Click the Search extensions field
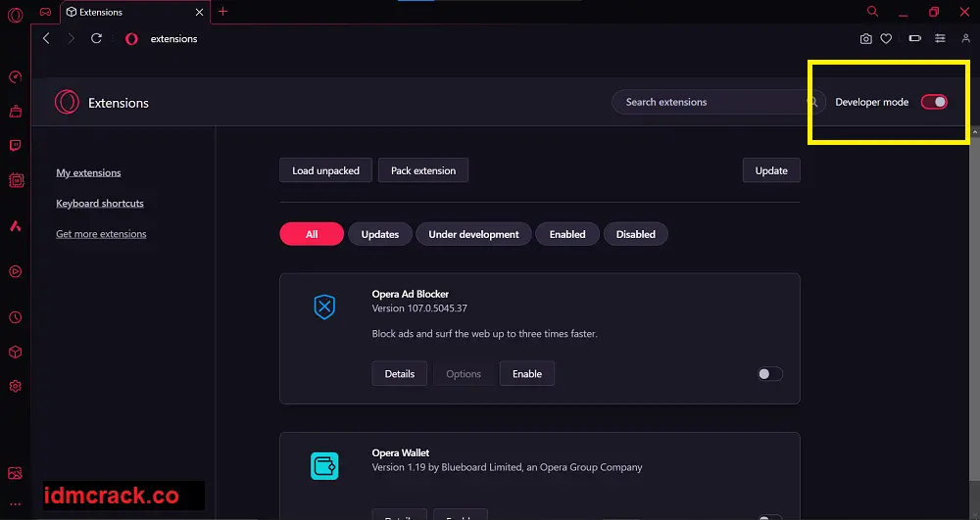 (718, 102)
